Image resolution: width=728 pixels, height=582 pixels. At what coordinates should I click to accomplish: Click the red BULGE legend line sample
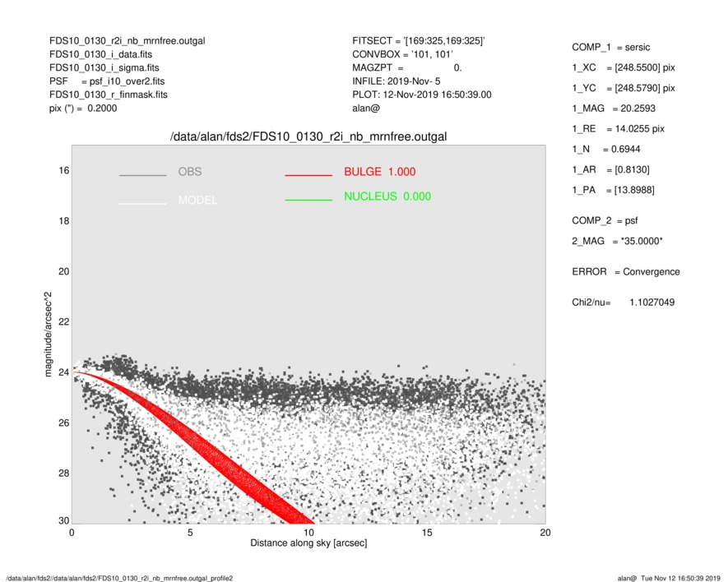coord(308,175)
